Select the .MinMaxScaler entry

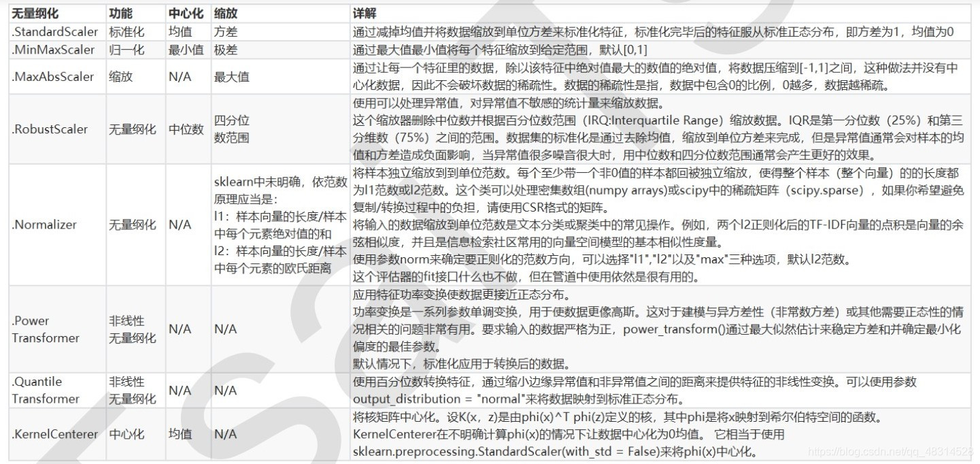(50, 50)
